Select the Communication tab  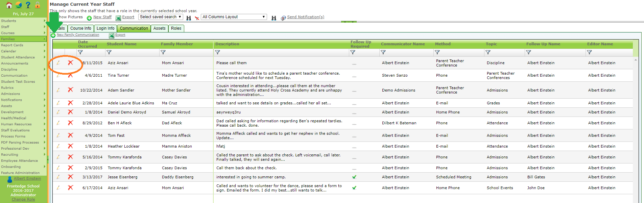point(134,28)
